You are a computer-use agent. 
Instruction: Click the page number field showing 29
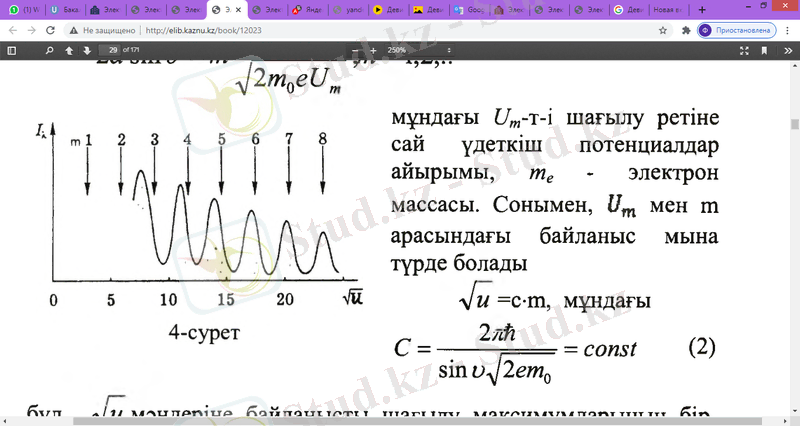click(x=109, y=50)
